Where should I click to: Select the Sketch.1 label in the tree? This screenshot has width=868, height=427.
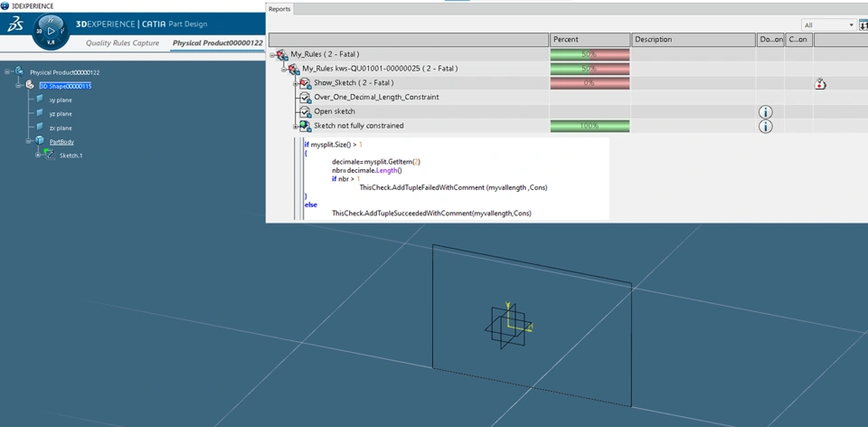71,156
